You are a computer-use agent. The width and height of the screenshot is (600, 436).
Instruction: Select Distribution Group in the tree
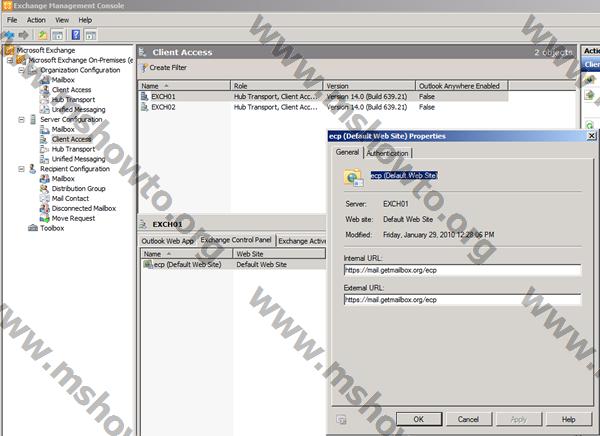(78, 188)
